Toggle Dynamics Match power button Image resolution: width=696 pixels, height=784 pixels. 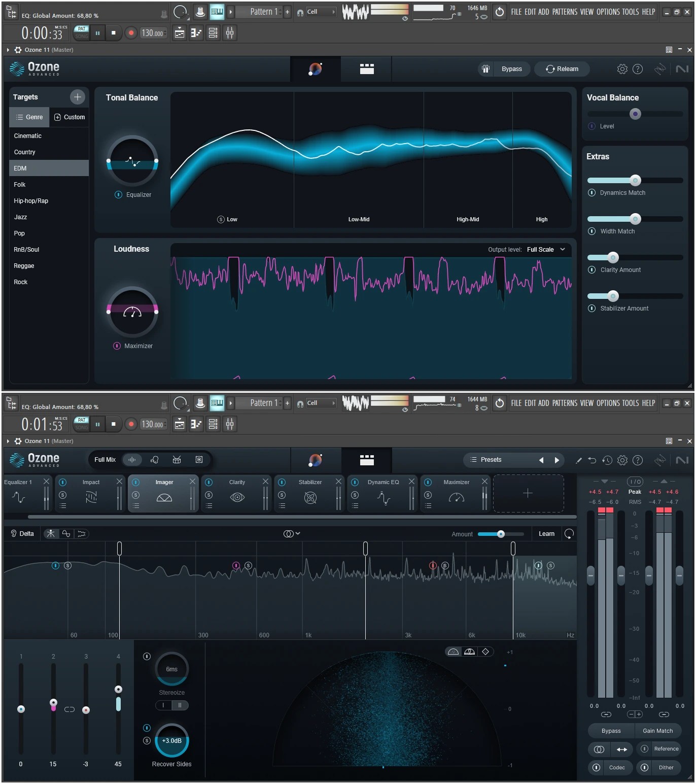coord(591,193)
